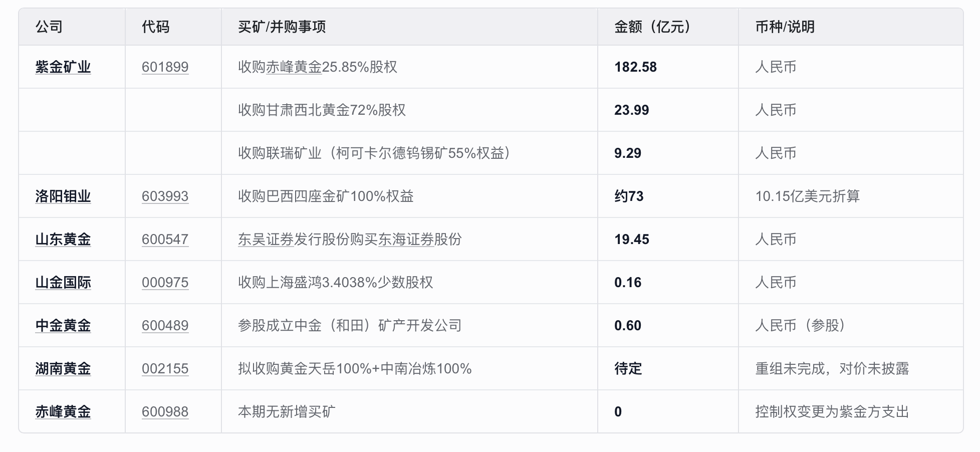The image size is (980, 452).
Task: Open stock code 000975 link
Action: 165,283
